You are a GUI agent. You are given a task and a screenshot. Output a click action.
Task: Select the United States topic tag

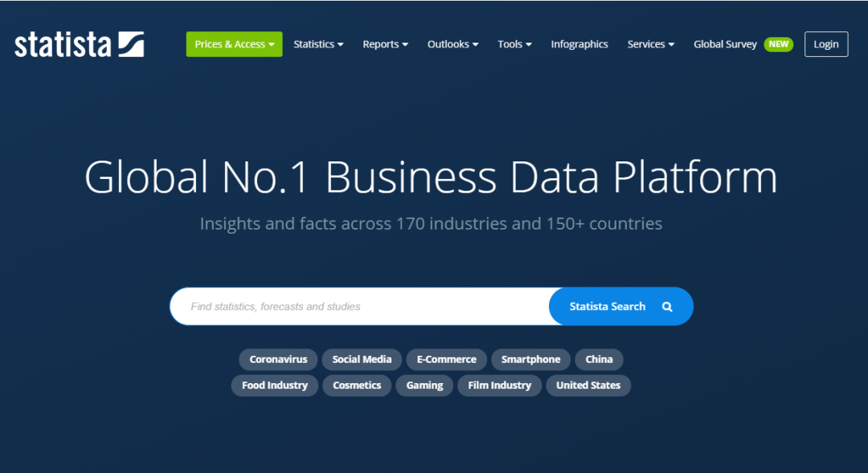point(588,385)
